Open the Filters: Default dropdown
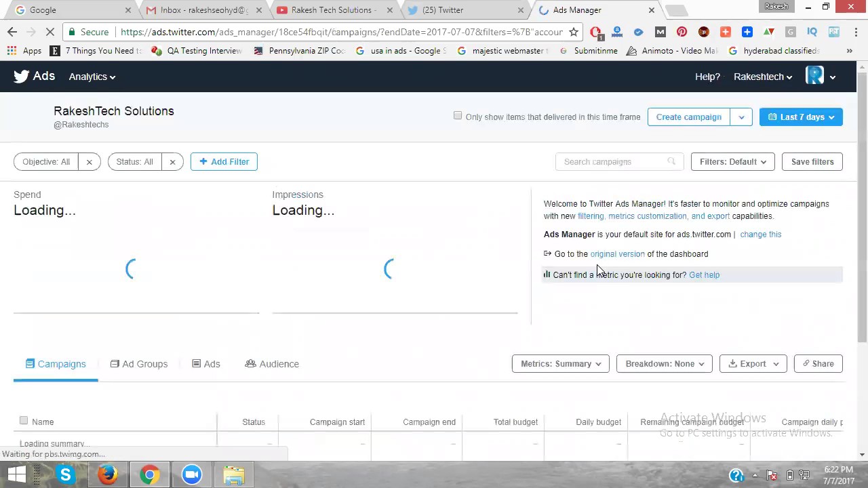The height and width of the screenshot is (488, 868). point(732,161)
